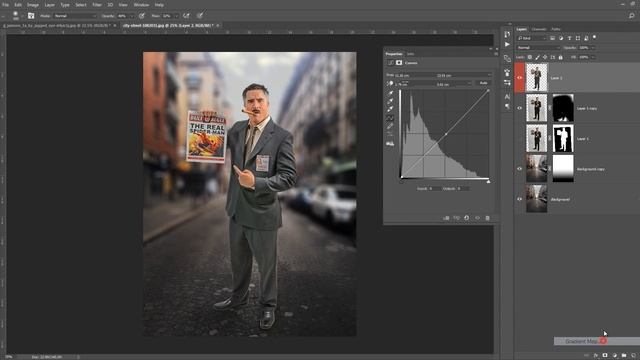Screen dimensions: 640x360
Task: Open the Edit menu
Action: click(x=18, y=5)
